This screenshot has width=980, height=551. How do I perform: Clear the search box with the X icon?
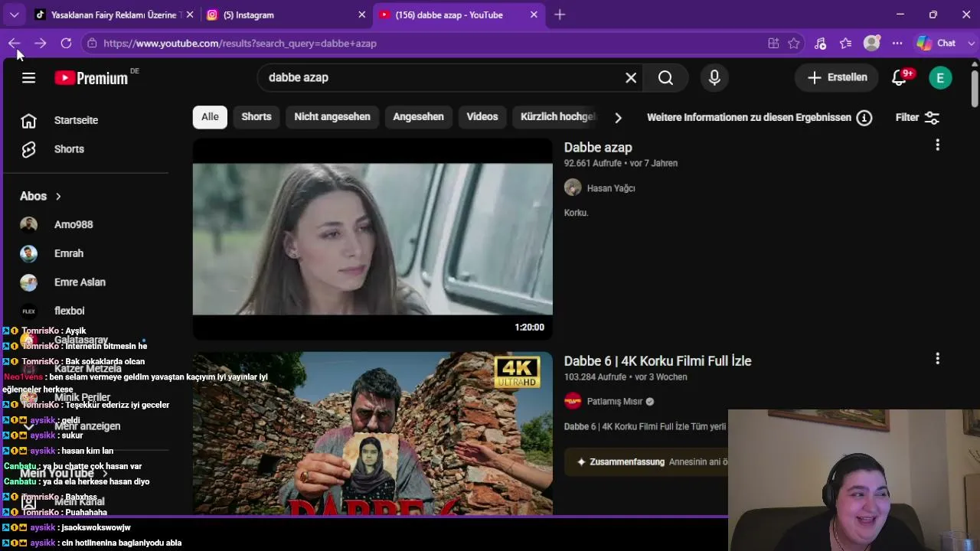[631, 77]
